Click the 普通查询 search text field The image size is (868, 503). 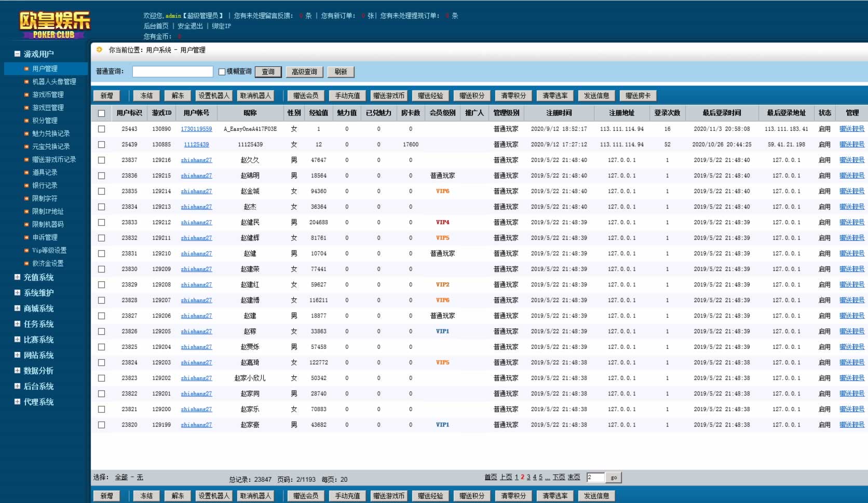[172, 72]
